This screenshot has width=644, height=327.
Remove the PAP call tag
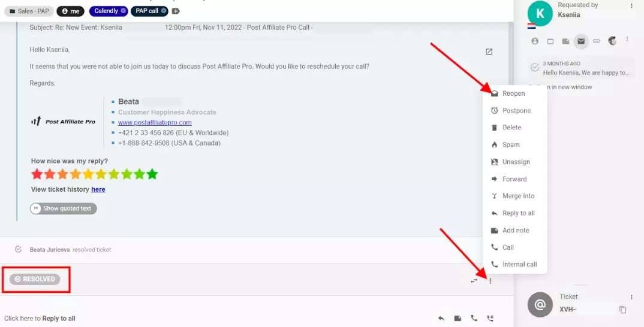[163, 11]
